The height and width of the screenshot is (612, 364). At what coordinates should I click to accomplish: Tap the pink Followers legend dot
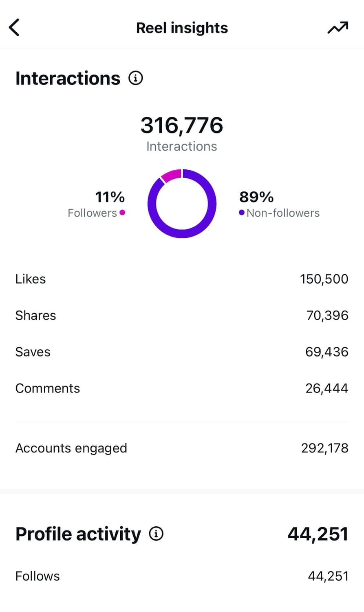tap(122, 213)
